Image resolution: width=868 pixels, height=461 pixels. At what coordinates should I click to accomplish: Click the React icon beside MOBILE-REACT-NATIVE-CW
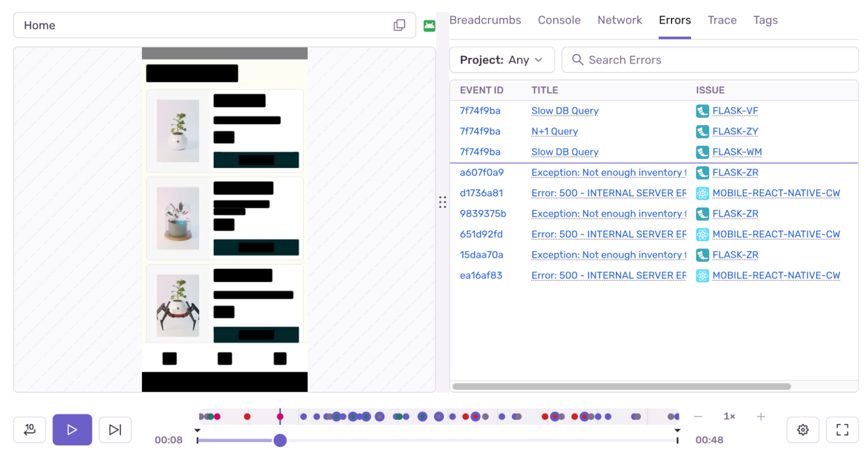tap(702, 193)
